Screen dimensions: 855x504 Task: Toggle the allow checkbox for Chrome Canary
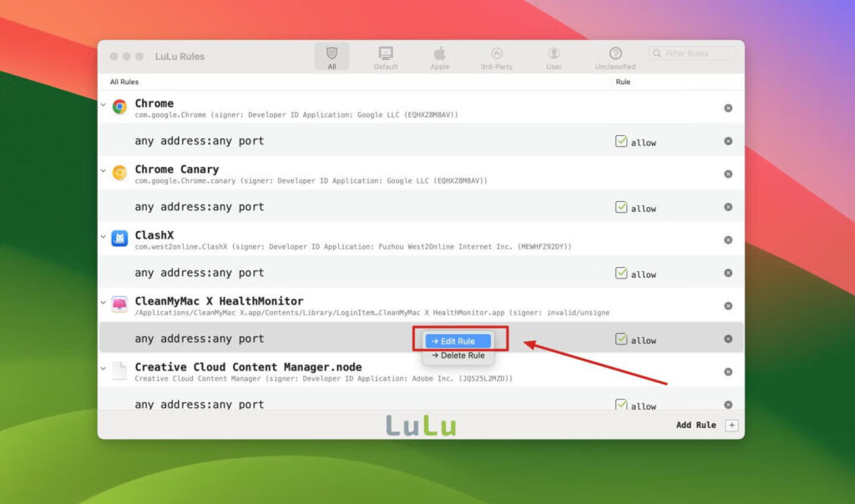point(621,206)
